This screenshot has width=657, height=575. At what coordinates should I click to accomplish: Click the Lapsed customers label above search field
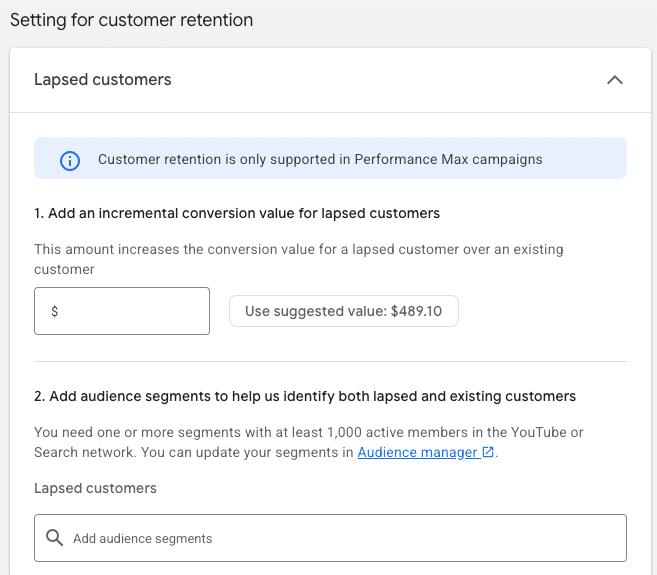(x=95, y=488)
